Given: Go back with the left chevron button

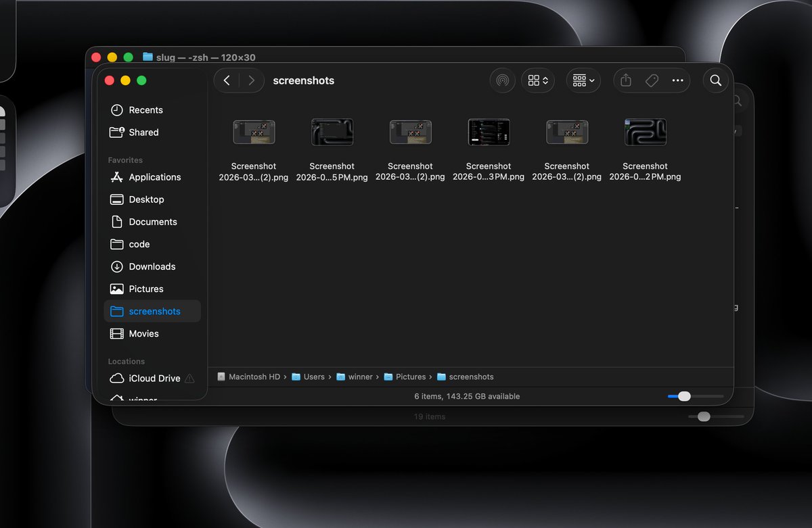Looking at the screenshot, I should pyautogui.click(x=227, y=80).
